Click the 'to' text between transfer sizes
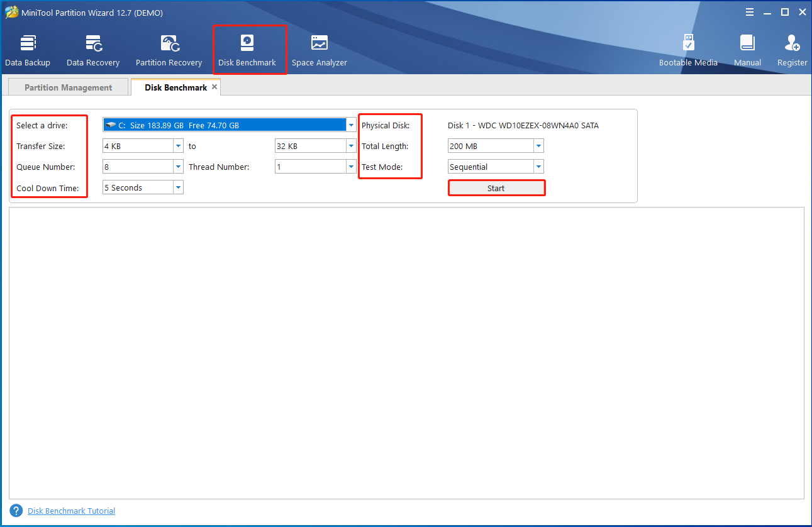812x527 pixels. 192,146
